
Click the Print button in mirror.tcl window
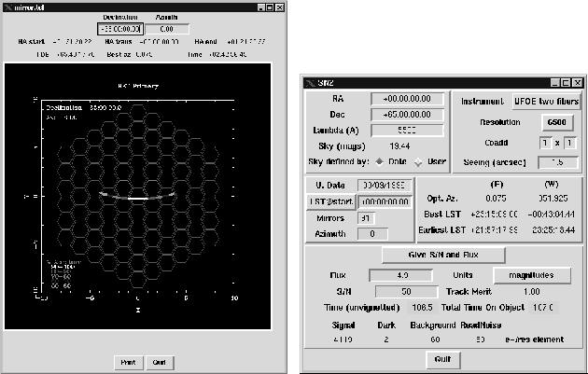[128, 363]
